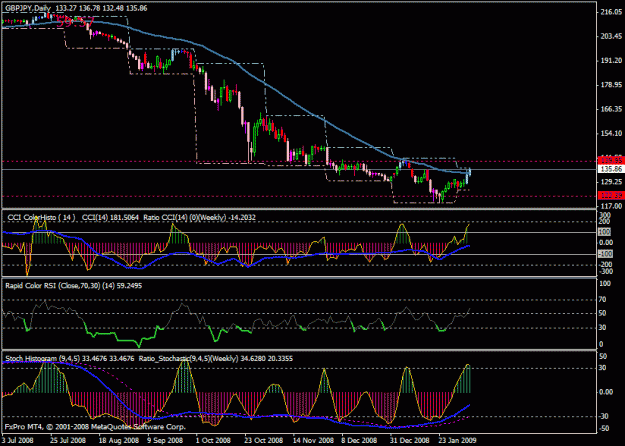The width and height of the screenshot is (625, 446).
Task: Select the 129.25 price axis label
Action: pyautogui.click(x=611, y=182)
